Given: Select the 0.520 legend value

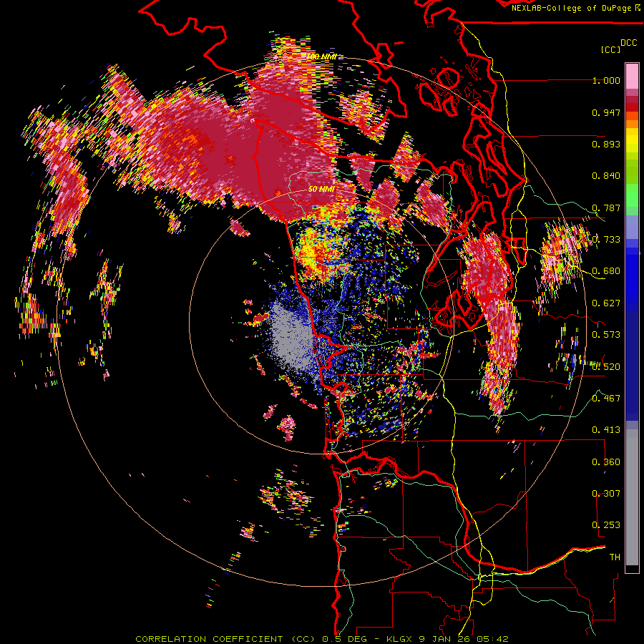Looking at the screenshot, I should point(606,366).
